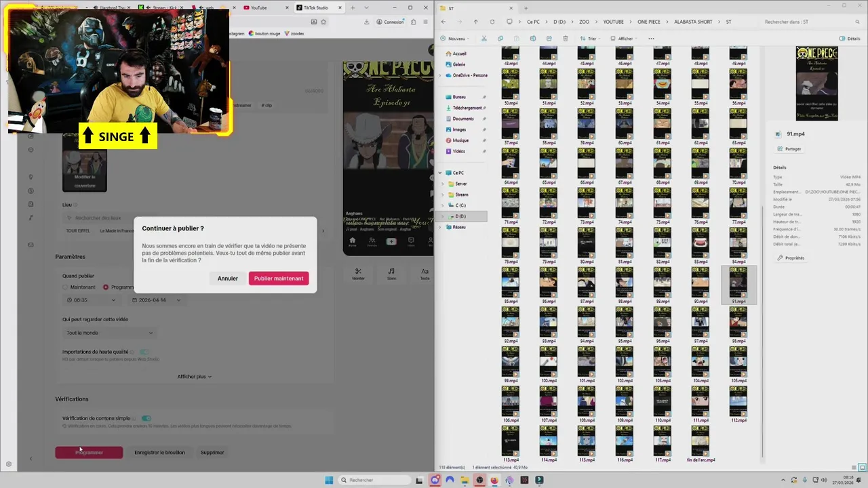Image resolution: width=868 pixels, height=488 pixels.
Task: Click ONE PIECE in the breadcrumb path
Action: pos(650,22)
